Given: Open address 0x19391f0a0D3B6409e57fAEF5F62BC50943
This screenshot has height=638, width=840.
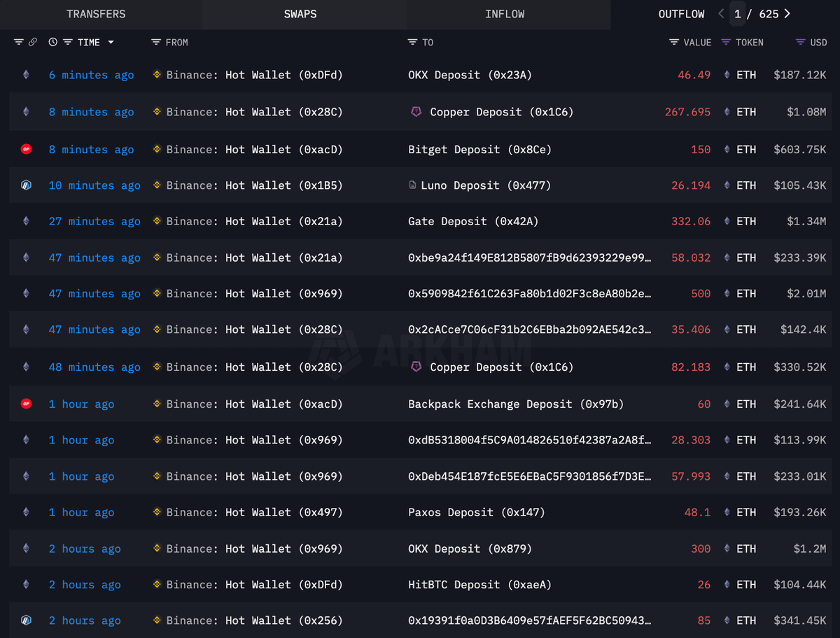Looking at the screenshot, I should pos(530,621).
